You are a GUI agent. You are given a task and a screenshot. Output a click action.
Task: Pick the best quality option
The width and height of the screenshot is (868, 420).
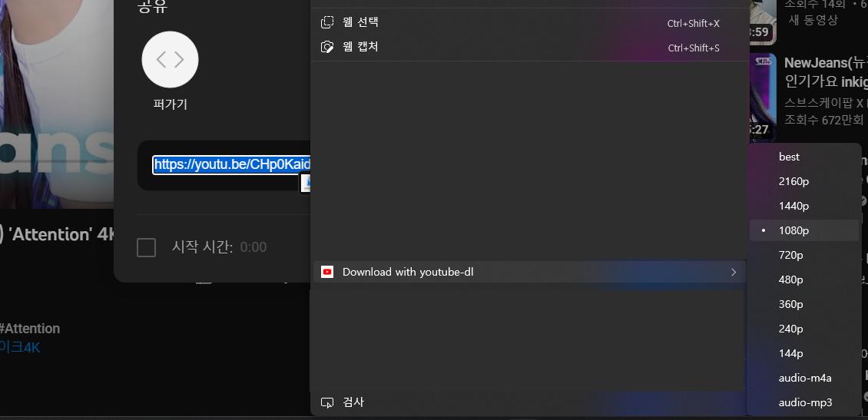789,157
